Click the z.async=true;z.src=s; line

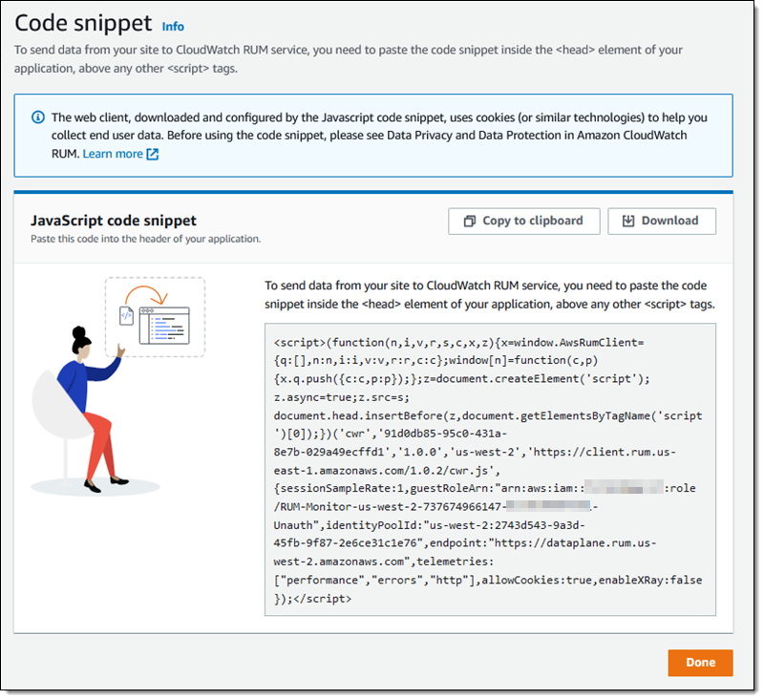[x=341, y=397]
